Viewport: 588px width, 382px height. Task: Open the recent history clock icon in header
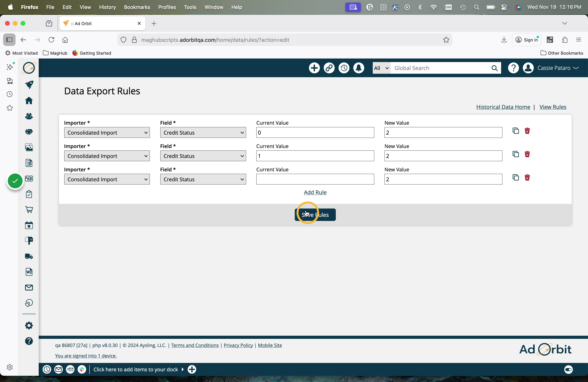tap(344, 68)
